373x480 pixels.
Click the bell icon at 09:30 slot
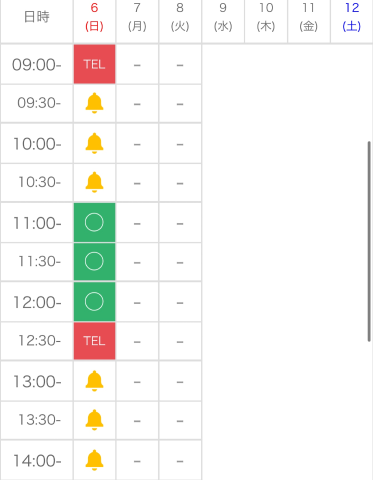94,103
